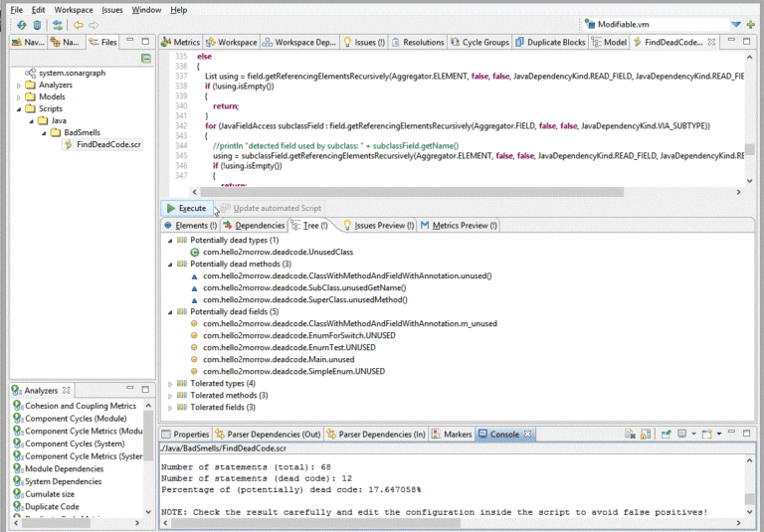764x532 pixels.
Task: Open the Modifiable.vm virtual model dropdown
Action: point(736,24)
